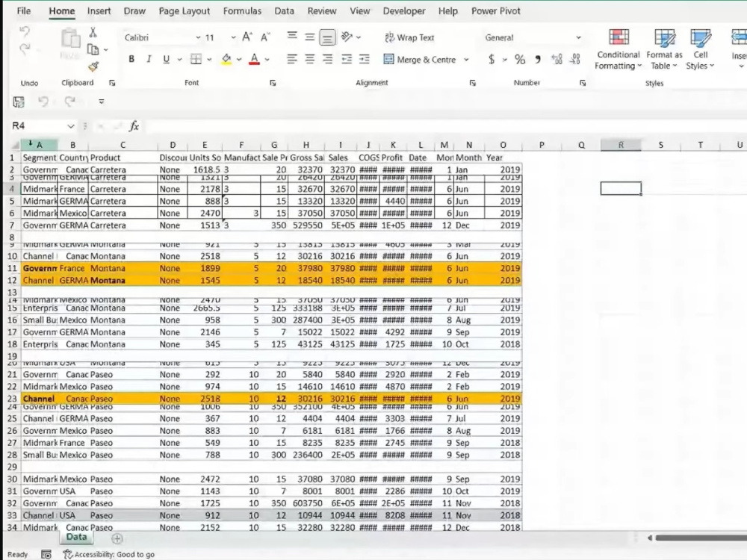Click accounting currency dollar icon

[x=492, y=59]
